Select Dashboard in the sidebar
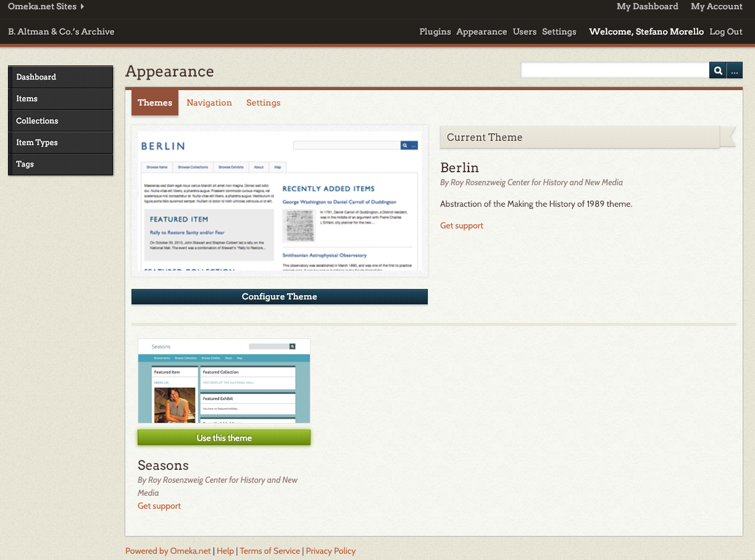Viewport: 755px width, 560px height. click(x=60, y=77)
